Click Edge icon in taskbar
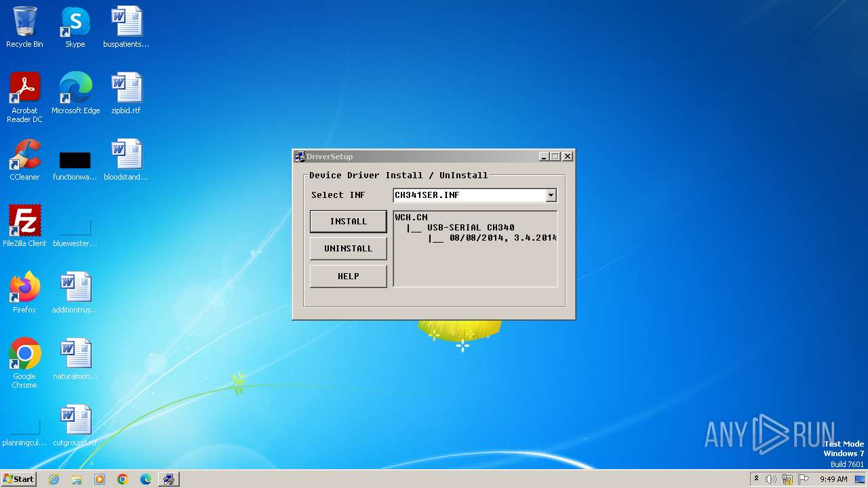Screen dimensions: 868x488 click(146, 479)
